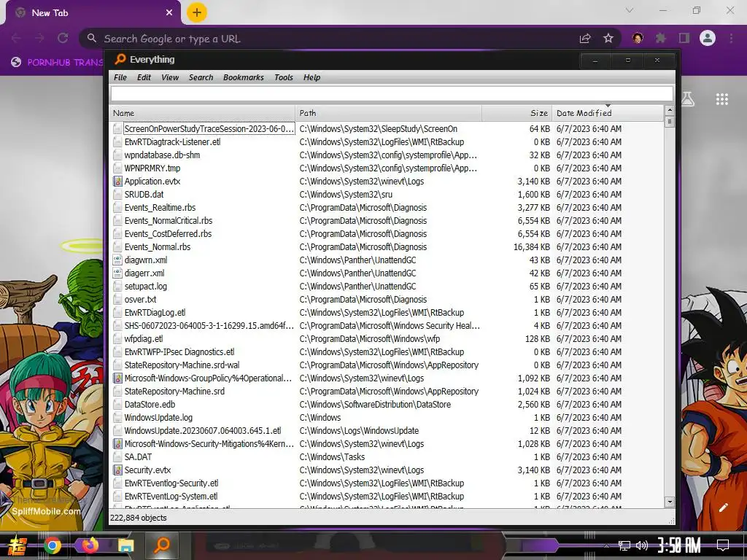Open a new Chrome tab with plus button

pos(196,12)
